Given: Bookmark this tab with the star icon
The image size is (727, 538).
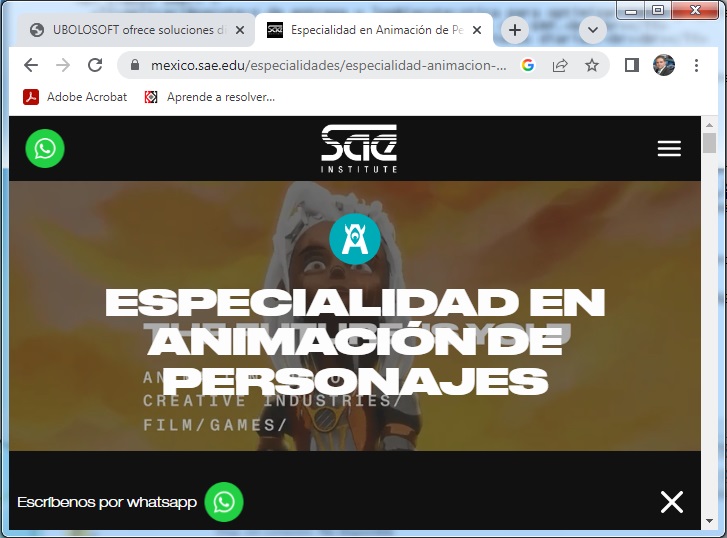Looking at the screenshot, I should pos(592,65).
